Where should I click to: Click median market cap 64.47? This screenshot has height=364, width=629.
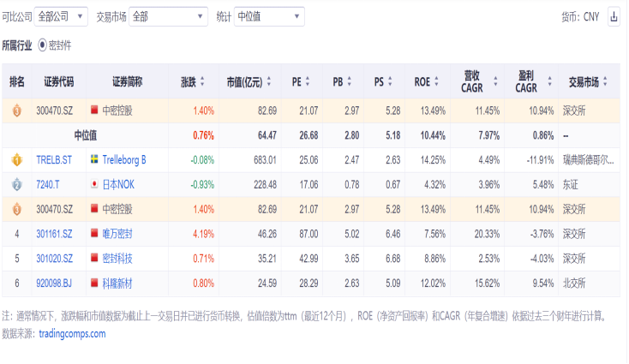click(x=267, y=135)
